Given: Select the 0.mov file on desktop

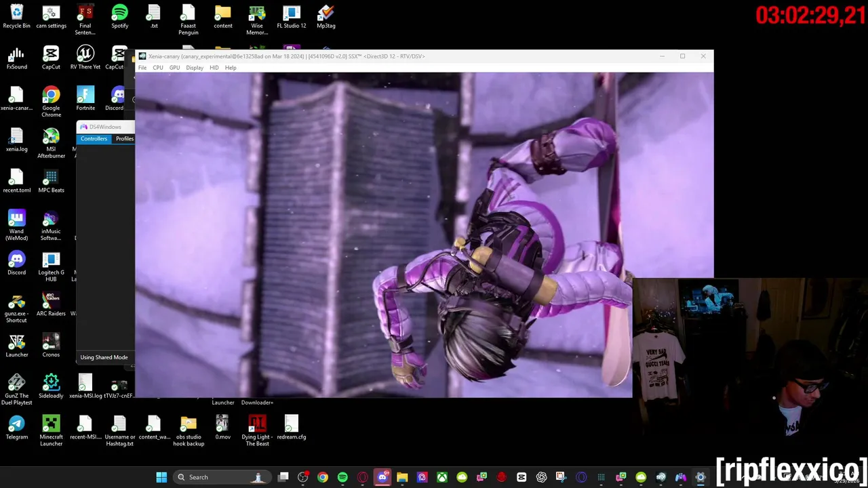Looking at the screenshot, I should pos(222,428).
